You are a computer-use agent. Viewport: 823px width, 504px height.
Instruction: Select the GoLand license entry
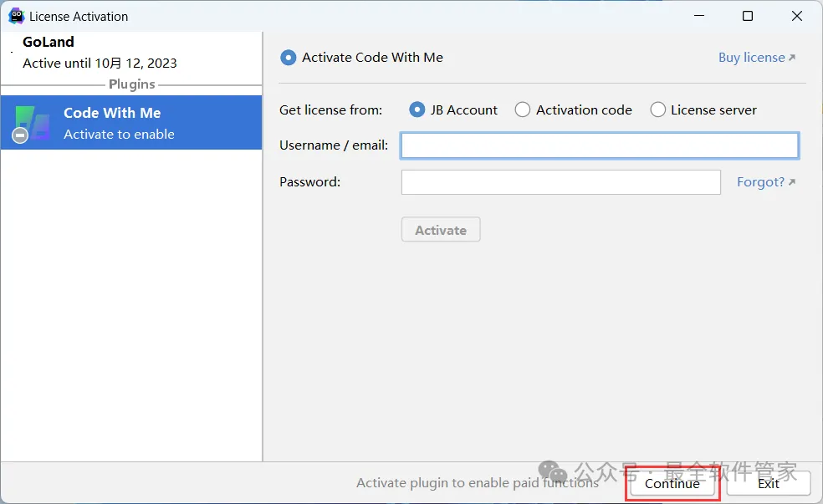pyautogui.click(x=131, y=53)
